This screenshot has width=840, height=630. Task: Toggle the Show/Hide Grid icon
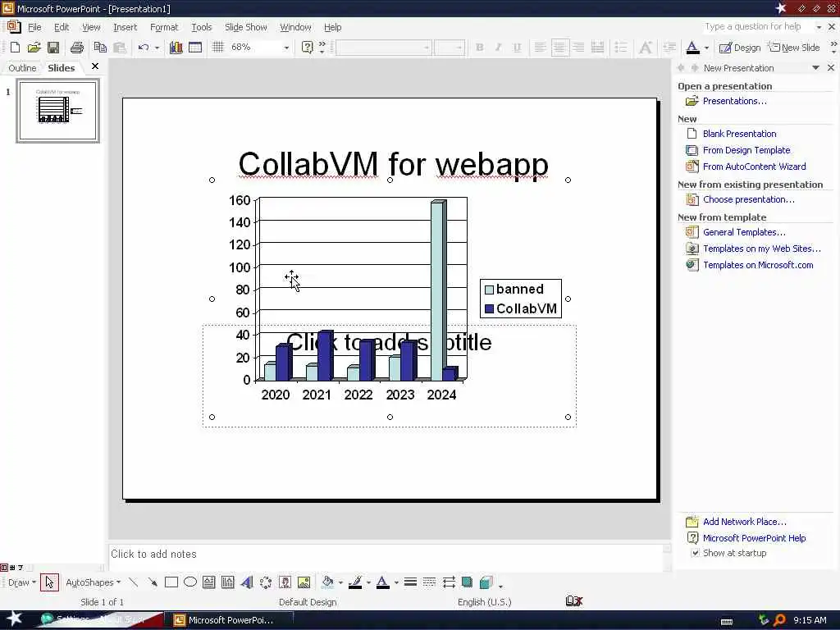(218, 48)
